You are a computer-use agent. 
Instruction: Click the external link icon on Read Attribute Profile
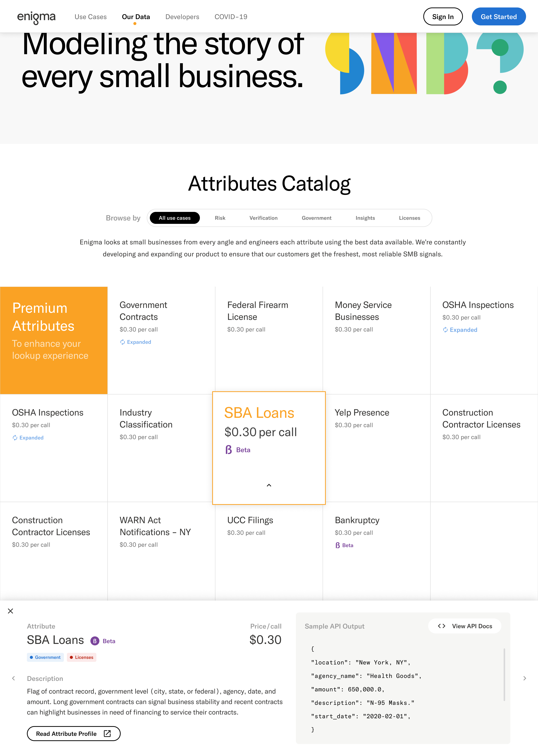pyautogui.click(x=107, y=734)
